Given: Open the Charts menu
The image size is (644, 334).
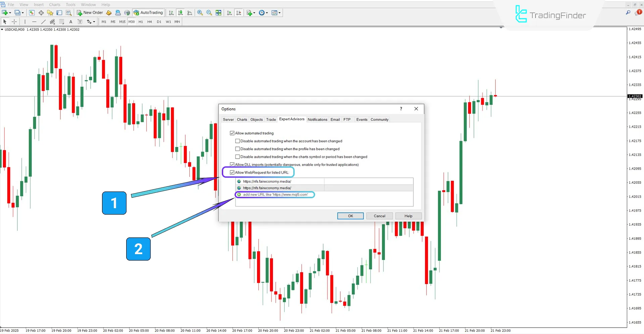Looking at the screenshot, I should click(54, 4).
